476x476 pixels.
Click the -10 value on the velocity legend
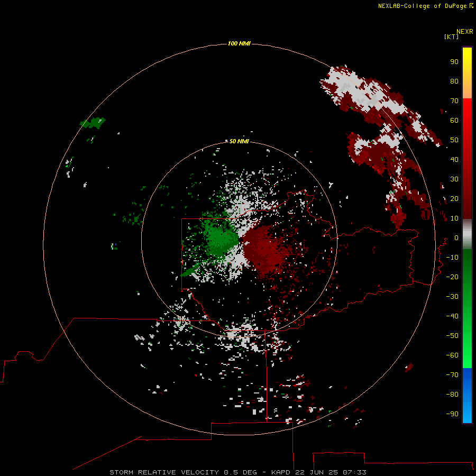[452, 258]
